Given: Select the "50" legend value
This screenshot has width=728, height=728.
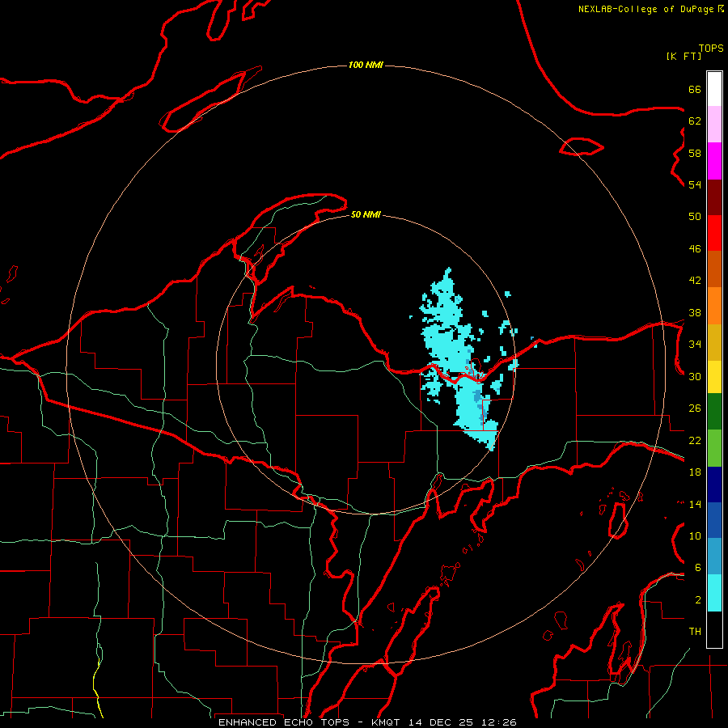Looking at the screenshot, I should coord(695,217).
